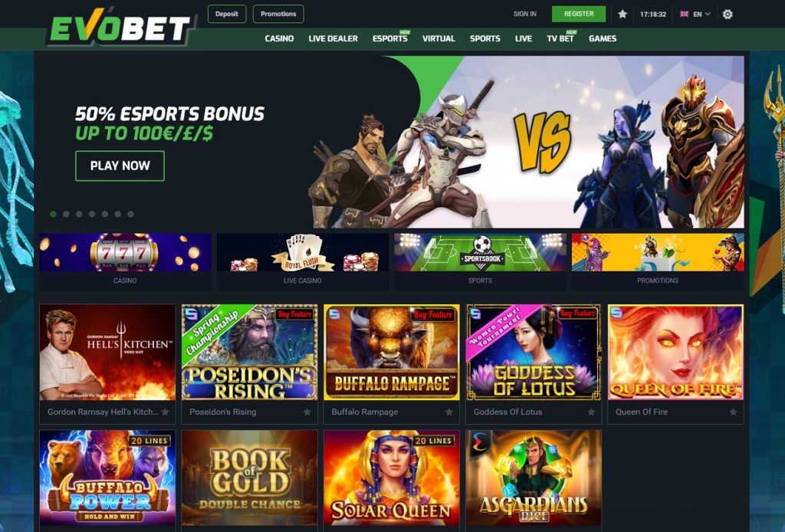Mark Queen Of Fire as favorite
The width and height of the screenshot is (785, 532).
(734, 412)
